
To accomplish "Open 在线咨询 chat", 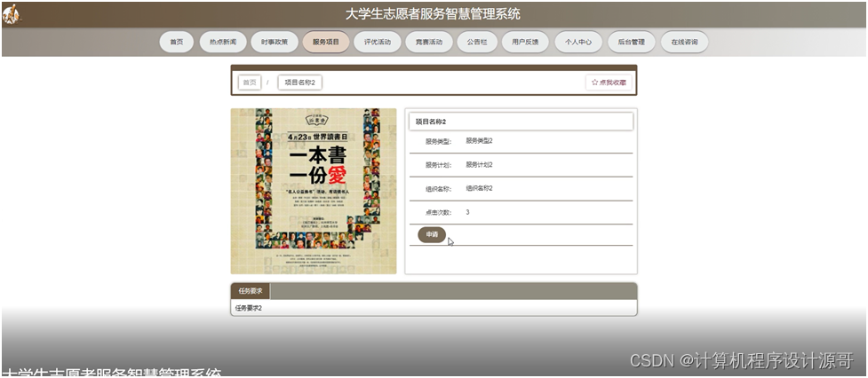I will (x=685, y=42).
